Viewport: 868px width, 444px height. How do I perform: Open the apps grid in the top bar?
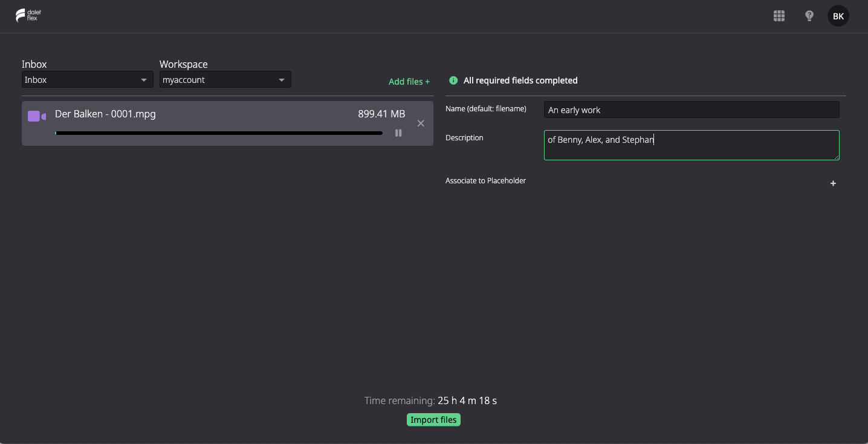point(779,16)
